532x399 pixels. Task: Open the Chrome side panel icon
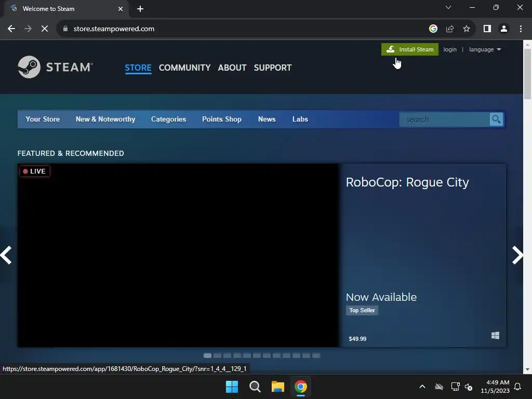pos(487,29)
